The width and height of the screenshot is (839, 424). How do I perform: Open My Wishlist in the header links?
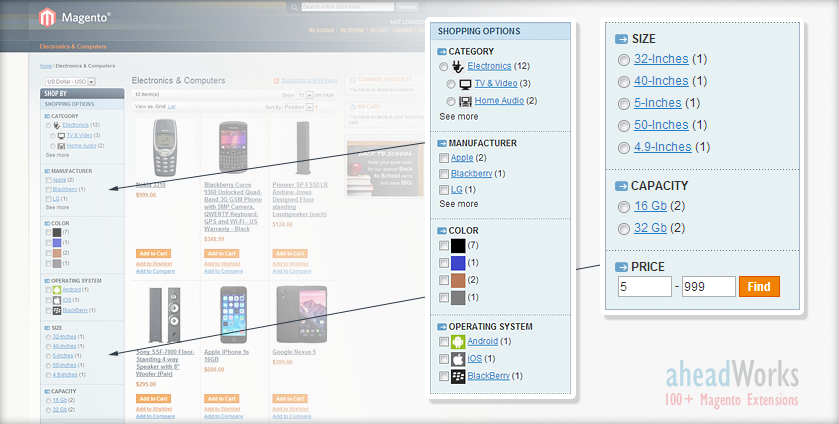(x=352, y=30)
